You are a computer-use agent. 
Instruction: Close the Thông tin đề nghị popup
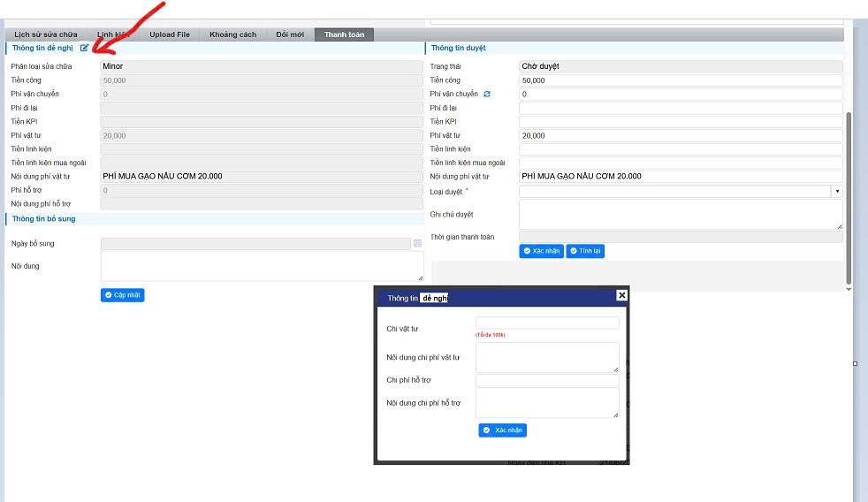(621, 295)
